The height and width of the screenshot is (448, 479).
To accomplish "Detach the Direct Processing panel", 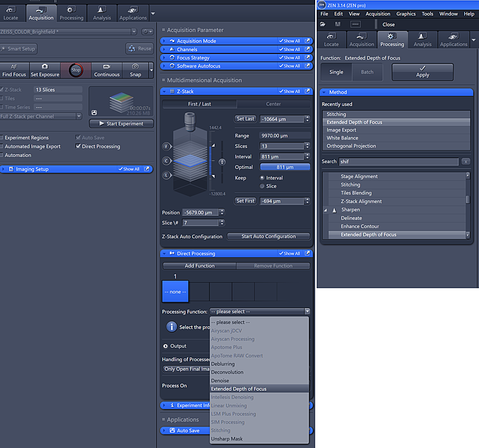I will (307, 253).
